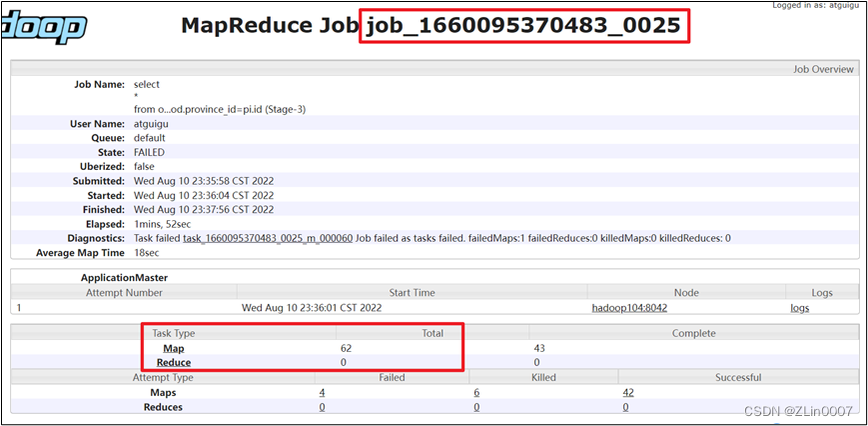868x426 pixels.
Task: Open the Reduce task type link
Action: point(173,362)
